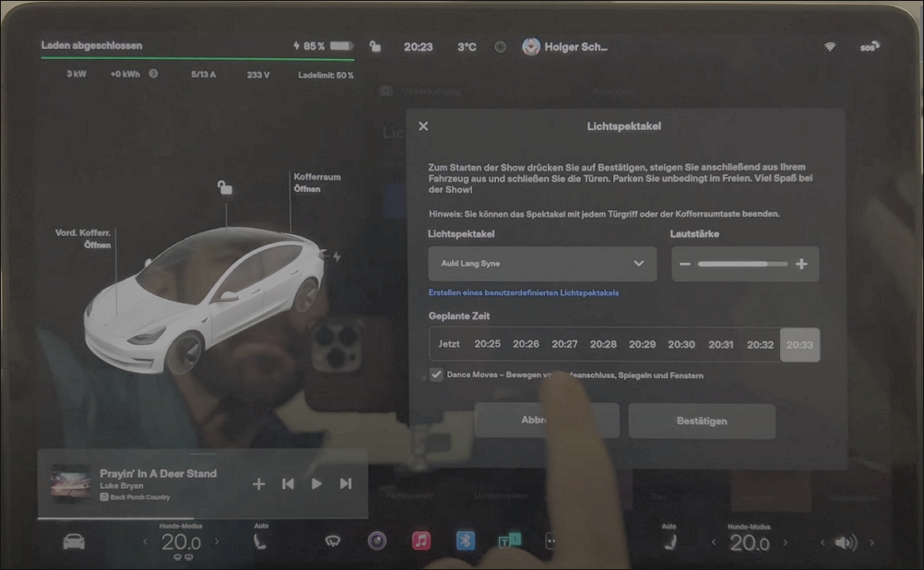Tap the 3°C outside temperature

pos(467,46)
